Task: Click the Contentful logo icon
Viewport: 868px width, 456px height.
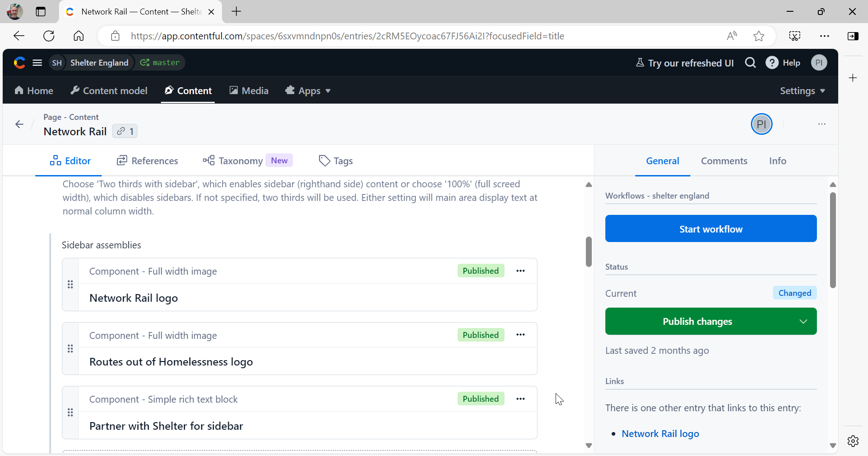Action: tap(19, 63)
